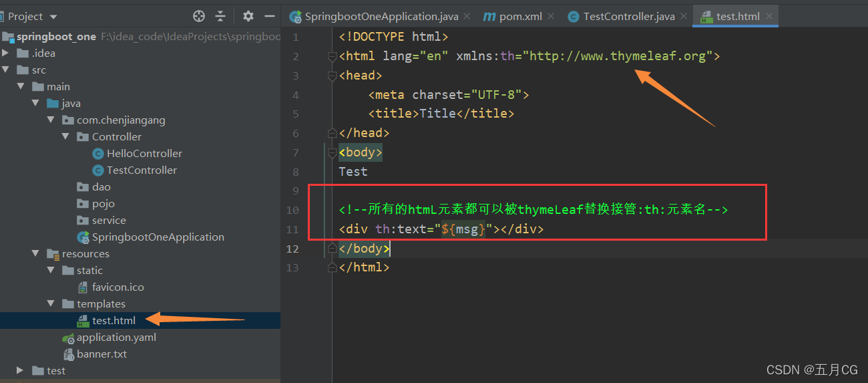This screenshot has width=868, height=383.
Task: Click application.yaml Spring config icon
Action: click(x=68, y=338)
